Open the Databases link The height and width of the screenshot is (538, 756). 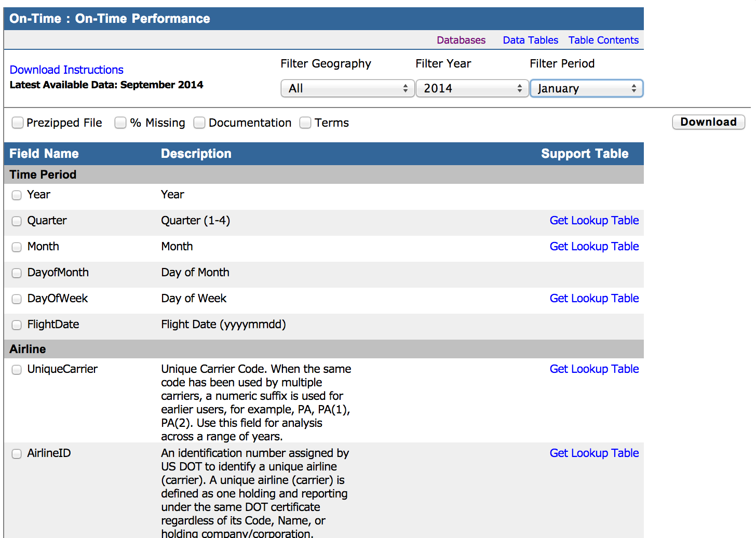(461, 40)
